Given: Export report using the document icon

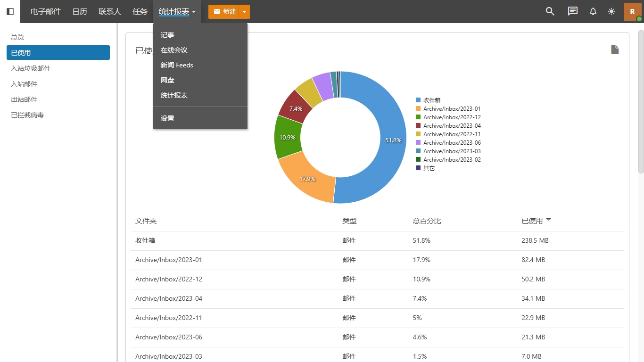Looking at the screenshot, I should click(615, 49).
